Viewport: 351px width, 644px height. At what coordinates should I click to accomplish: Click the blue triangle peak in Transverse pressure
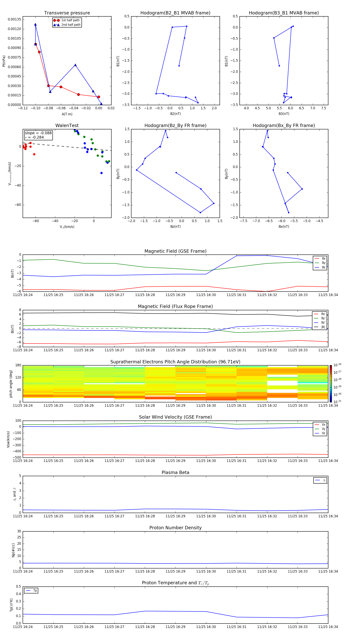coord(35,25)
